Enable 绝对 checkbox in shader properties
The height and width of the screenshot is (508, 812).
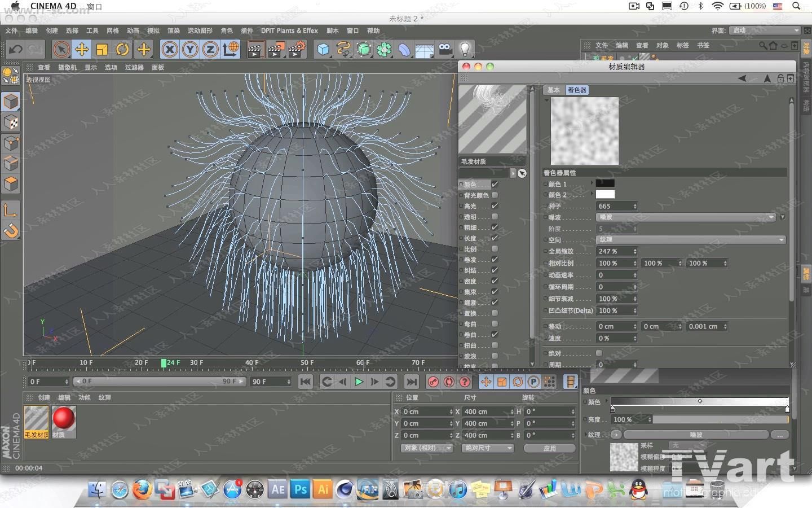point(599,353)
